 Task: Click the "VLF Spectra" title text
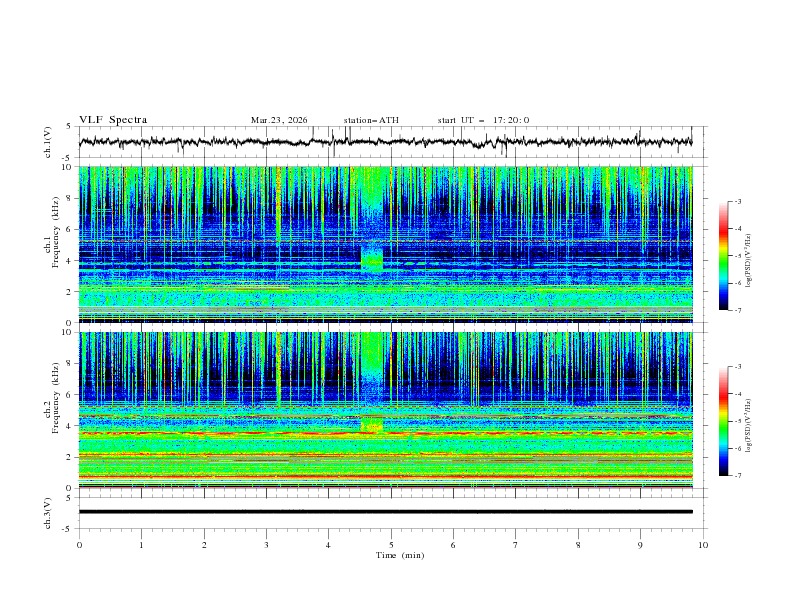point(113,120)
